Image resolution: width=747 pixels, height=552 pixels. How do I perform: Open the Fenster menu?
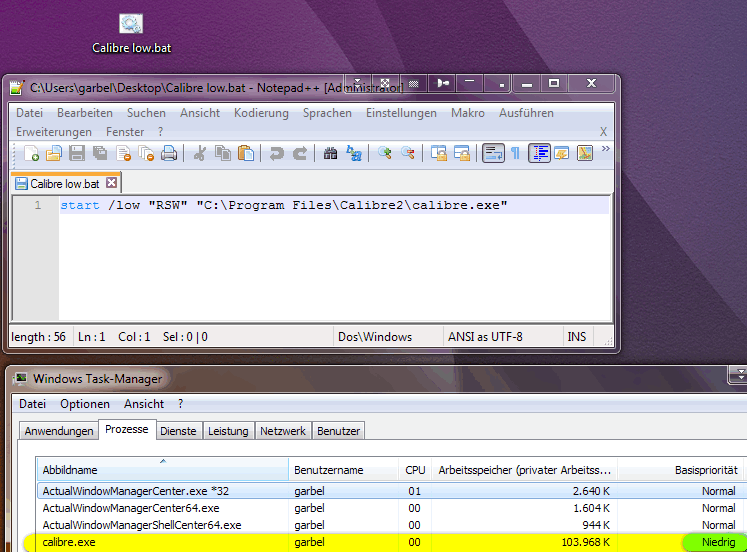click(125, 132)
